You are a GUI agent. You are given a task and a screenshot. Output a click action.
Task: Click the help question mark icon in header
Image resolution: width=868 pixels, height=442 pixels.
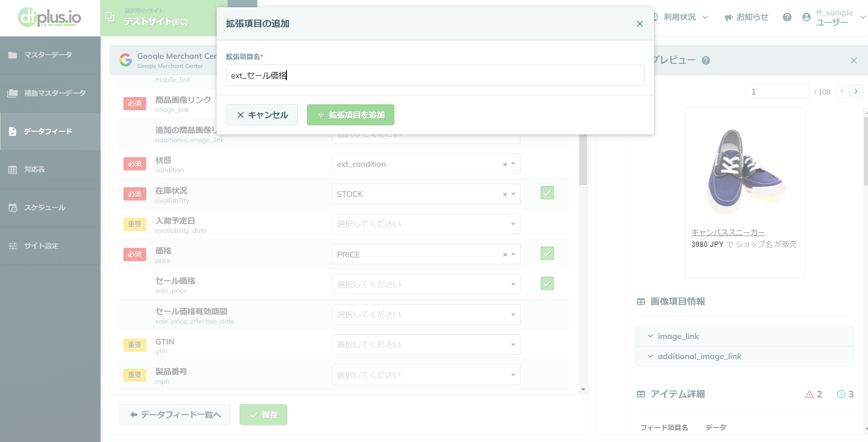[787, 17]
